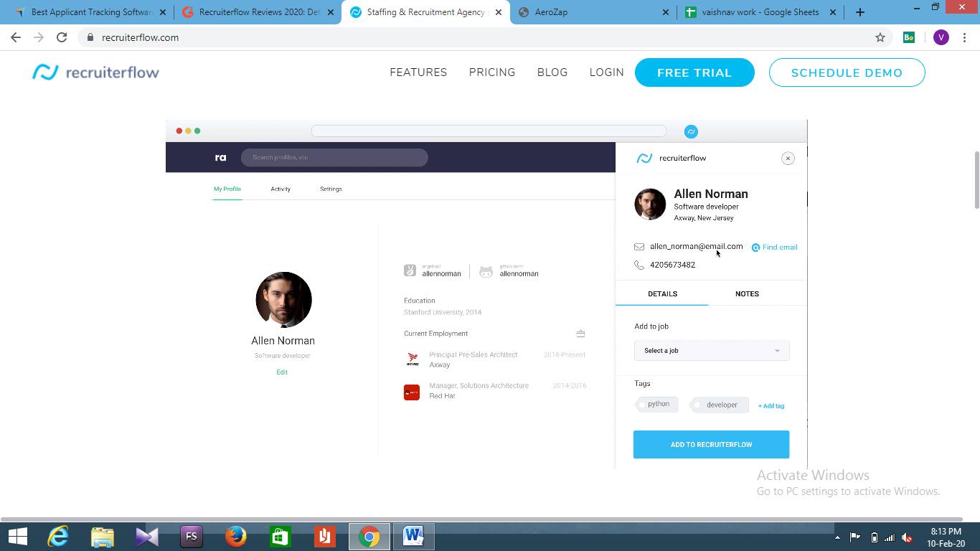Open the PRICING page link
This screenshot has width=980, height=551.
point(492,72)
